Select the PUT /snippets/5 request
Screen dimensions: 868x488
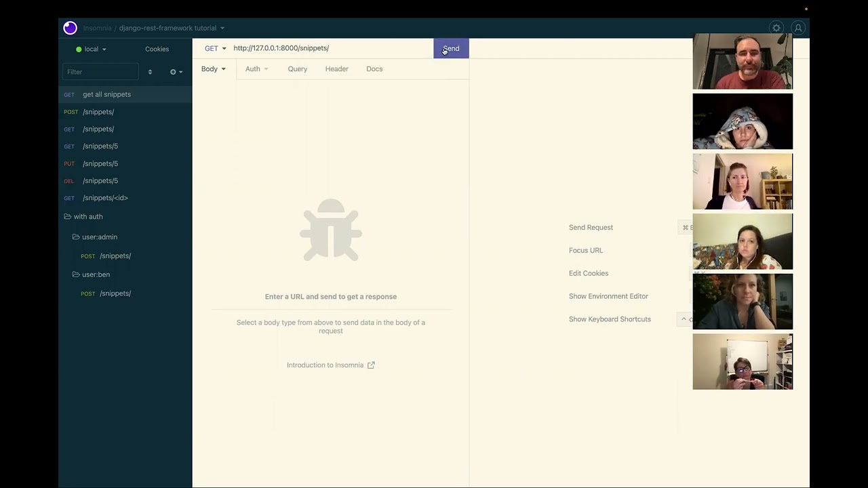tap(125, 163)
